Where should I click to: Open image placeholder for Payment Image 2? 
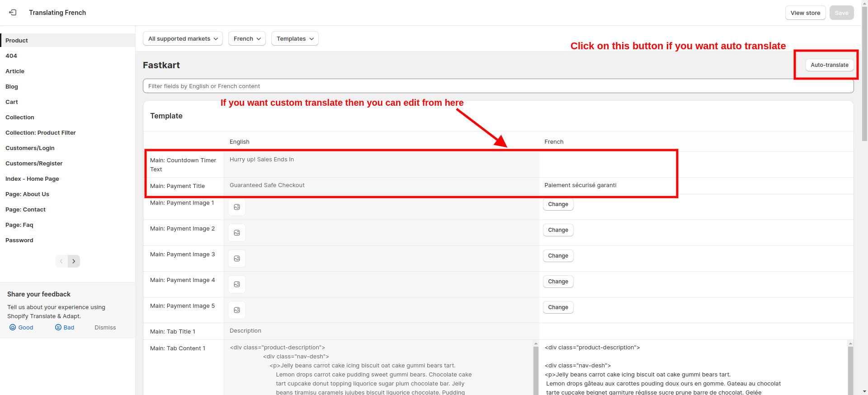[x=237, y=233]
